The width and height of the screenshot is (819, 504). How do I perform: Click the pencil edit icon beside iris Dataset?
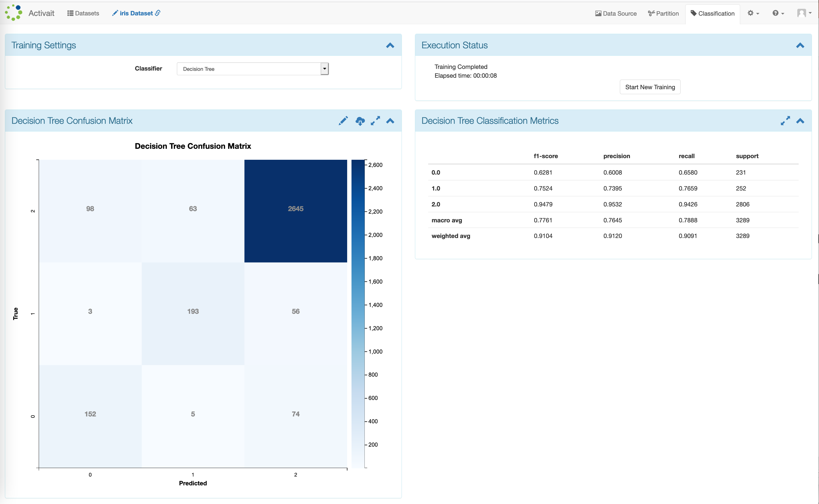(115, 13)
